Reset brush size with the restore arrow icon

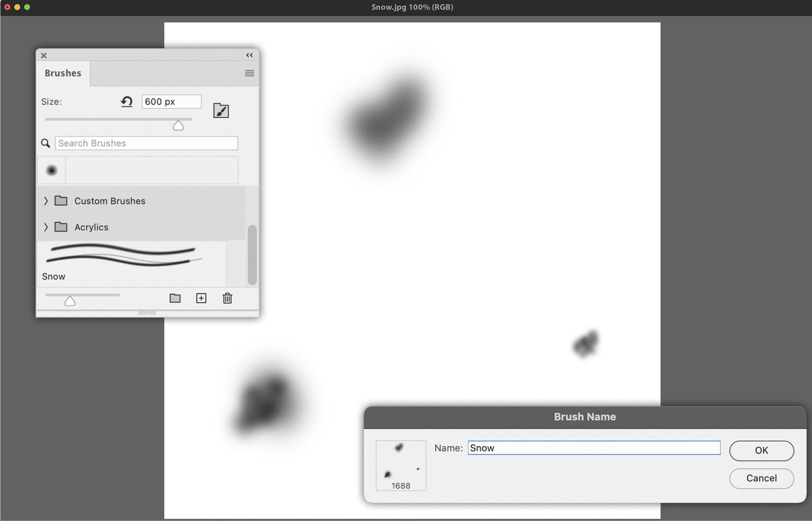tap(126, 101)
